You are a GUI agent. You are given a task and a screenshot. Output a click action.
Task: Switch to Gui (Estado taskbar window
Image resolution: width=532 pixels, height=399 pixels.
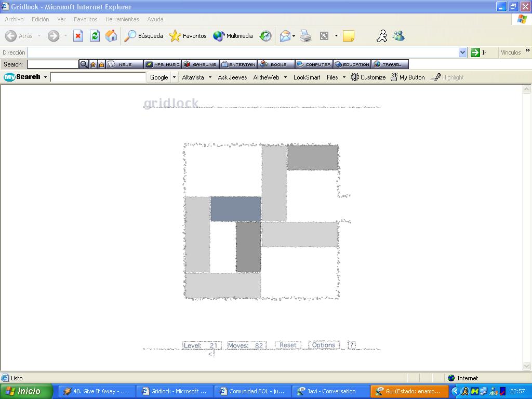(408, 391)
